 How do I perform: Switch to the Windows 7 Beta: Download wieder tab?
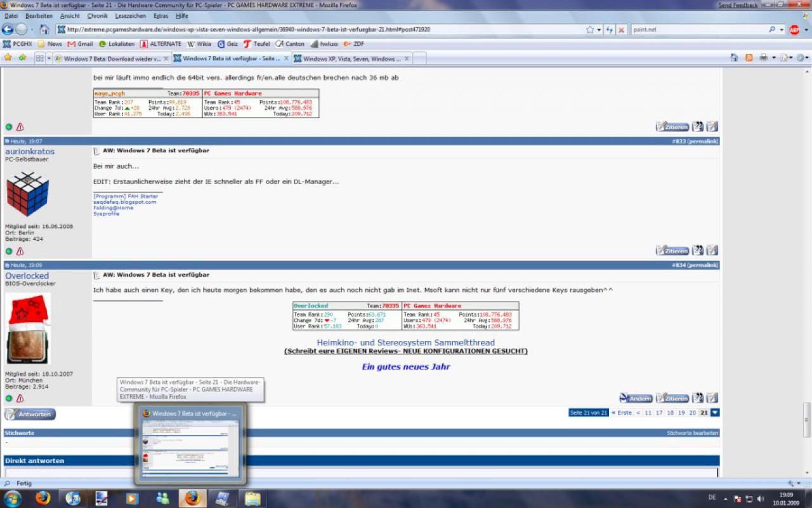tap(112, 58)
